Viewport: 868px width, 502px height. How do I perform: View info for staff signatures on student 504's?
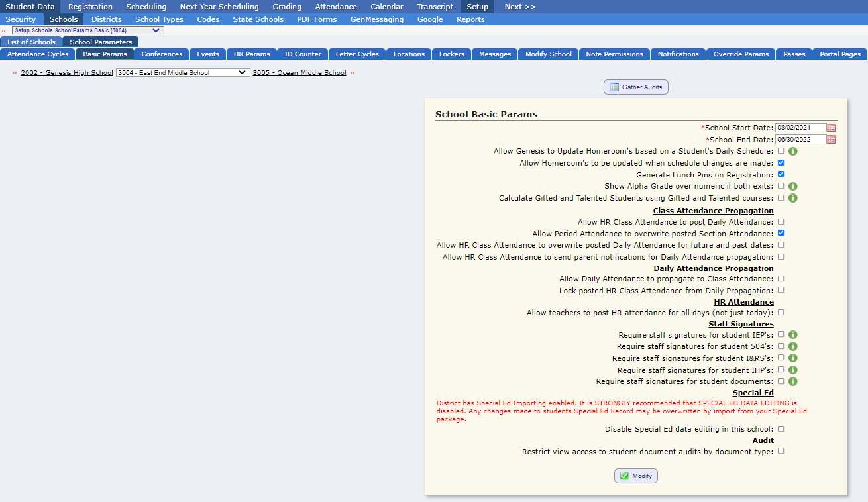coord(792,346)
